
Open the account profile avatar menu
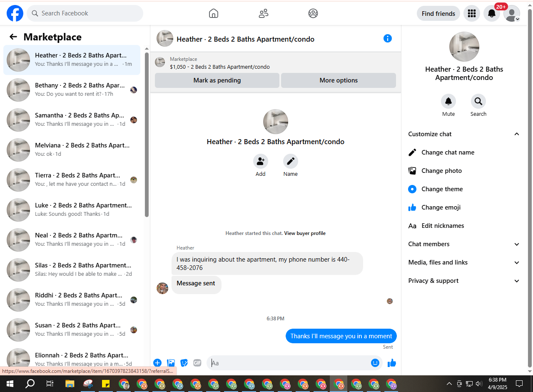point(512,13)
